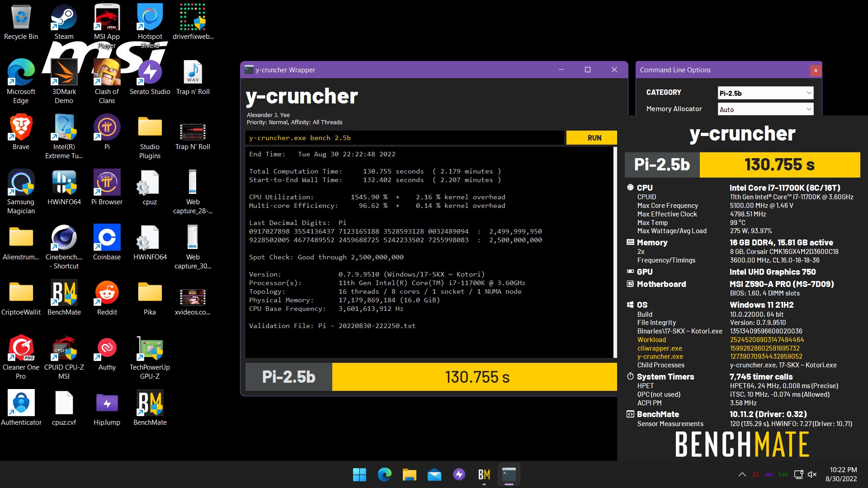
Task: Launch Cleaner One Pro
Action: [21, 357]
